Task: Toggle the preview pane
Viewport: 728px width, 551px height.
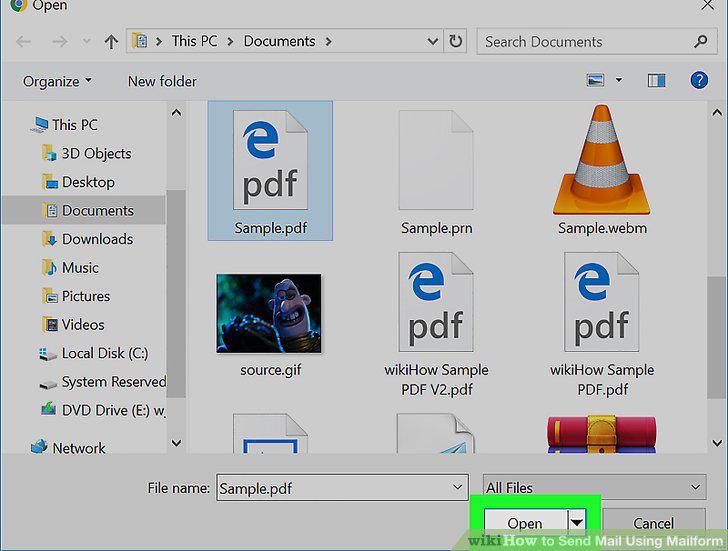Action: tap(656, 81)
